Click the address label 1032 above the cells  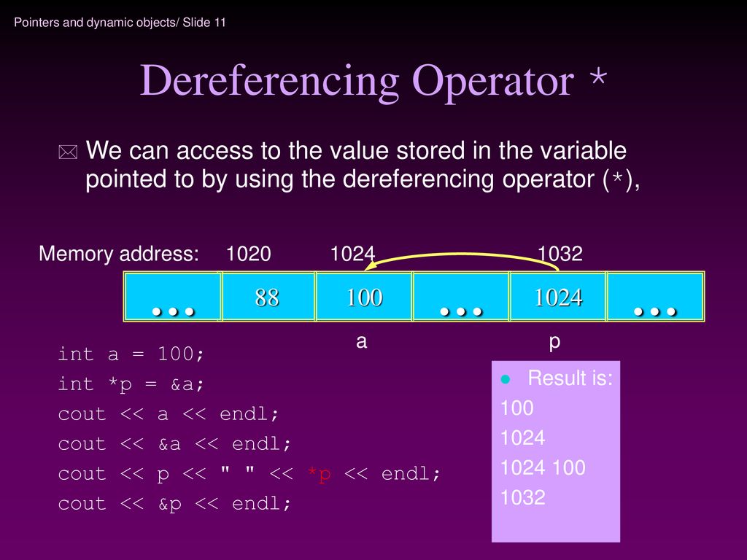[x=560, y=254]
